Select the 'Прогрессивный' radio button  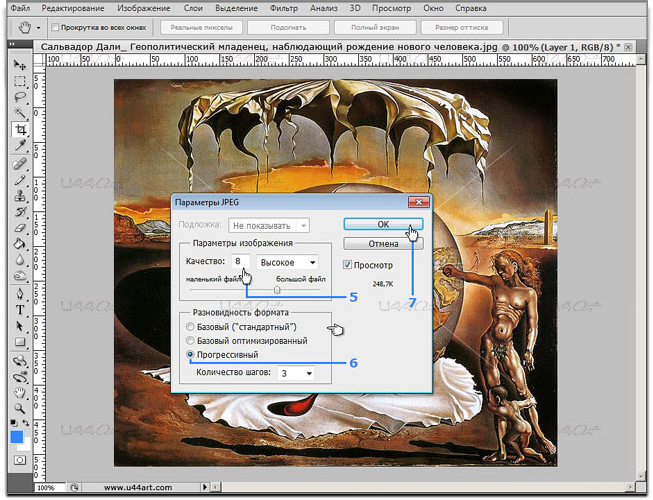click(x=190, y=354)
